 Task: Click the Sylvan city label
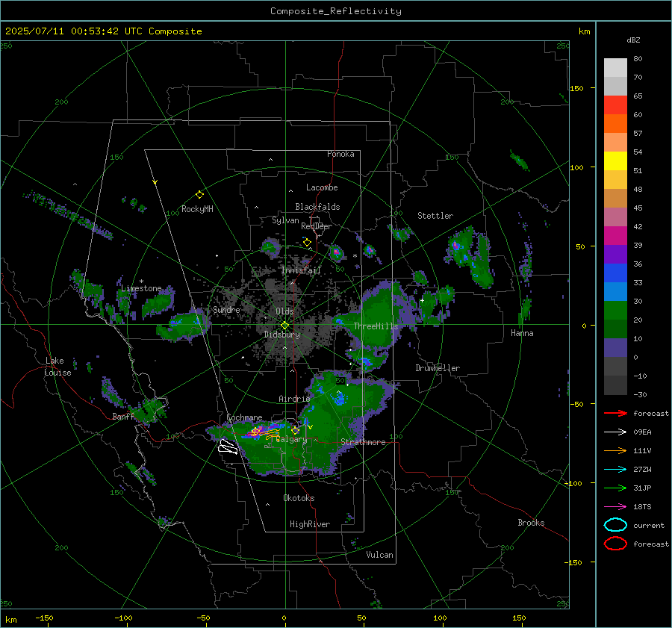tap(285, 220)
